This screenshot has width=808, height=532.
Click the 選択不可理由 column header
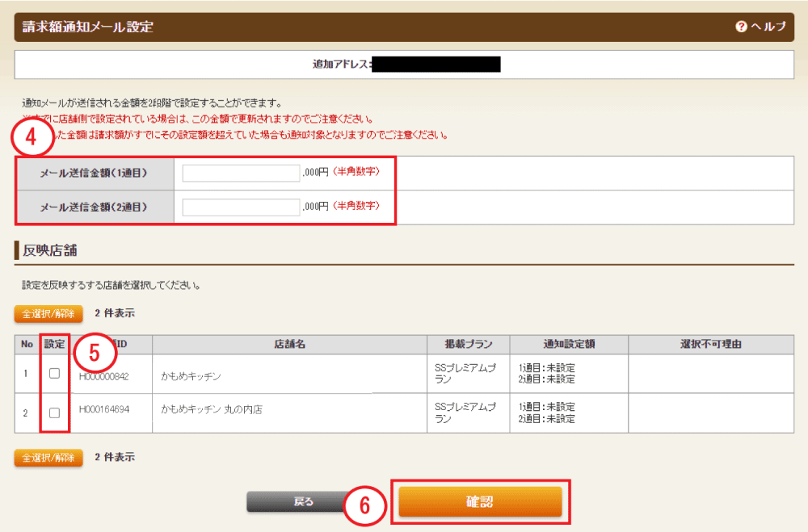pos(711,344)
